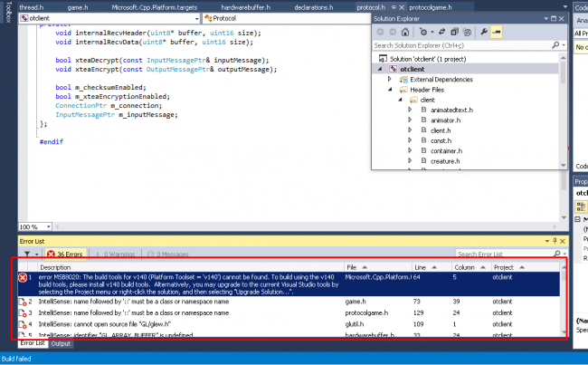Viewport: 588px width, 365px height.
Task: Select the Error List bottom tab
Action: tap(33, 343)
